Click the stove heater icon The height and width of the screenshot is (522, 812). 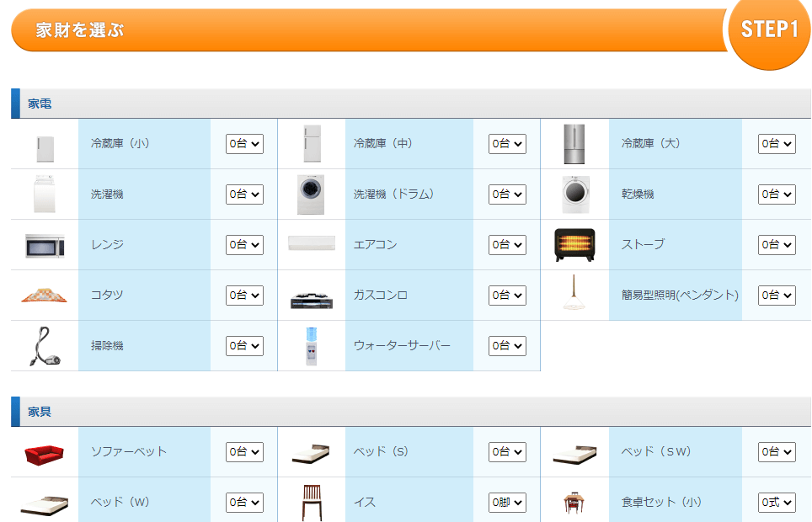[x=574, y=245]
